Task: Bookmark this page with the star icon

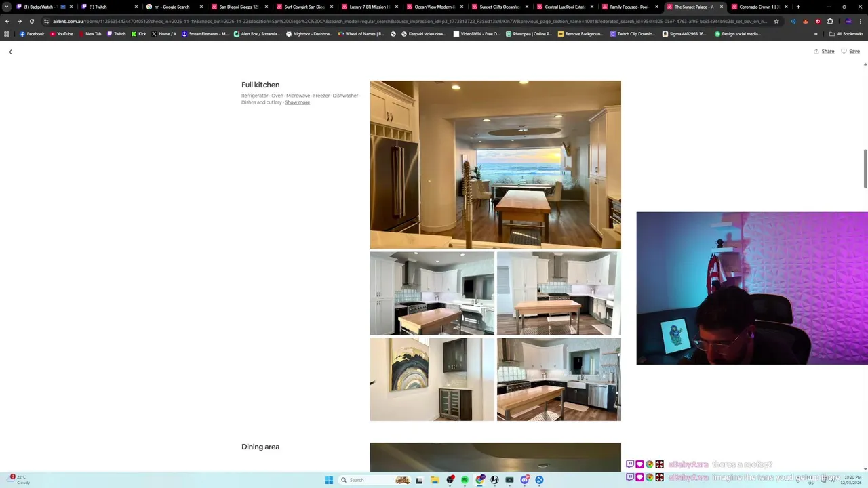Action: point(776,21)
